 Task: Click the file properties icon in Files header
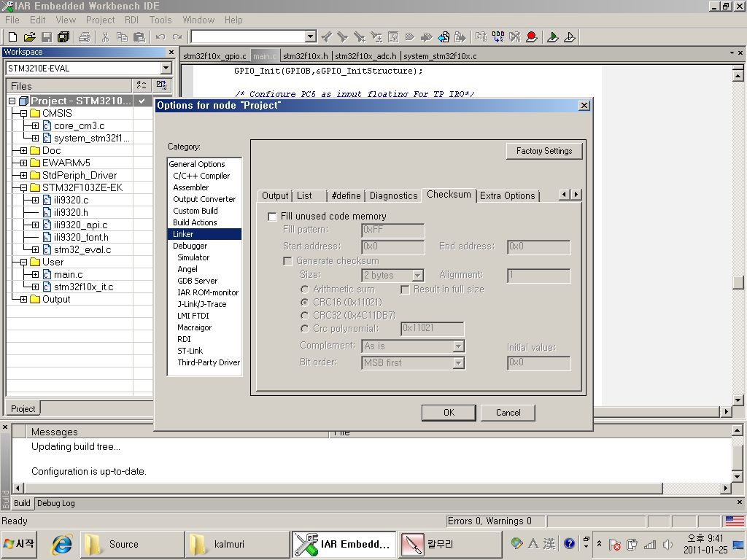click(x=142, y=85)
